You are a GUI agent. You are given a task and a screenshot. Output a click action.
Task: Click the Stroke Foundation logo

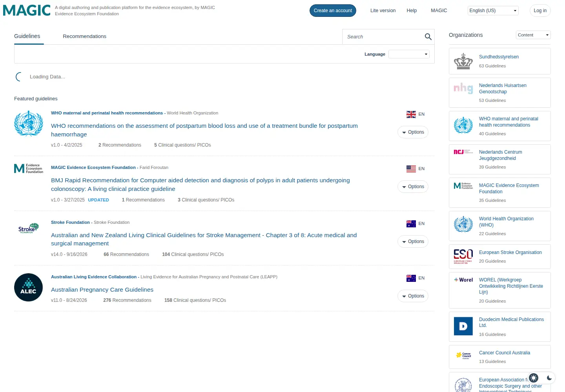28,228
